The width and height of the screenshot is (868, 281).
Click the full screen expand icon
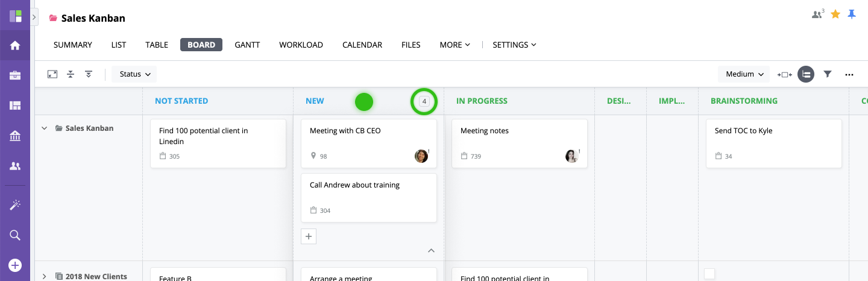click(x=52, y=74)
